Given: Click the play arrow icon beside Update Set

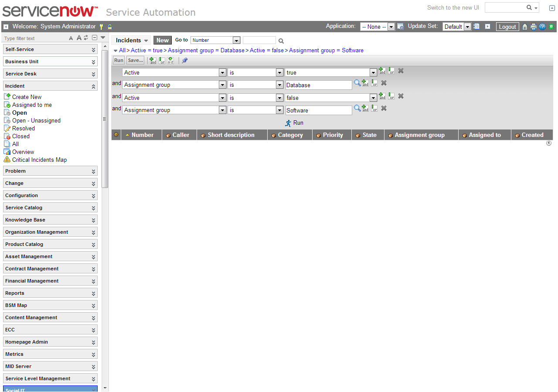Looking at the screenshot, I should (x=488, y=27).
